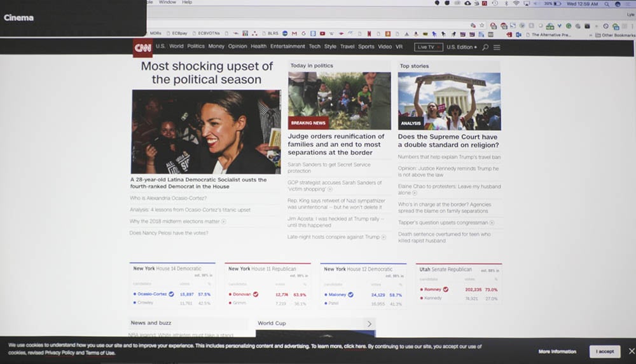The width and height of the screenshot is (636, 364).
Task: Open the U.S. navigation section
Action: coord(160,46)
